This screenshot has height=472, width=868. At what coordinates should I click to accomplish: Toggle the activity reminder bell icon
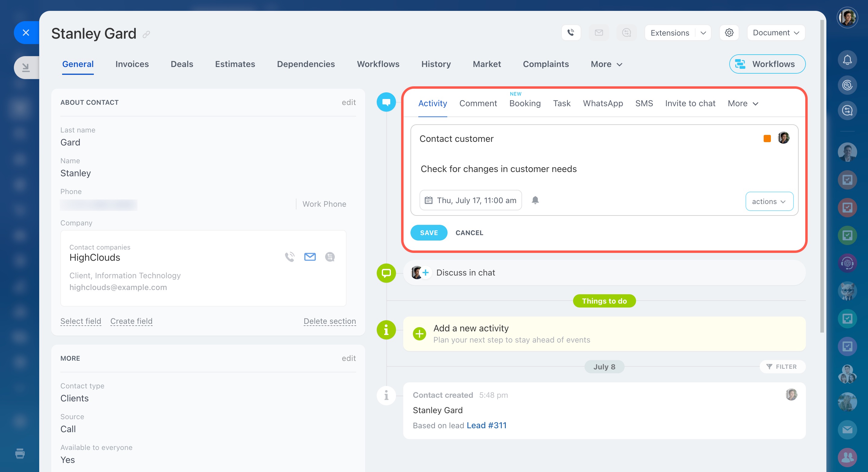(x=535, y=200)
